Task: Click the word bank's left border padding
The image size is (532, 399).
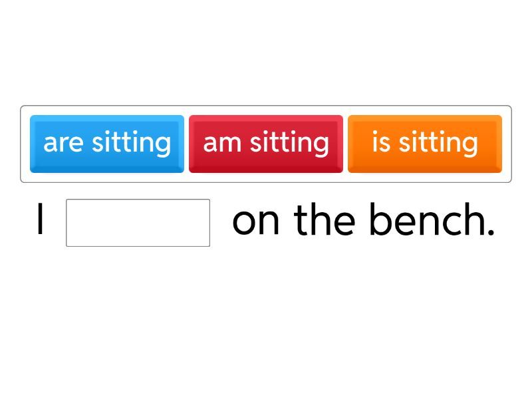Action: (x=25, y=144)
